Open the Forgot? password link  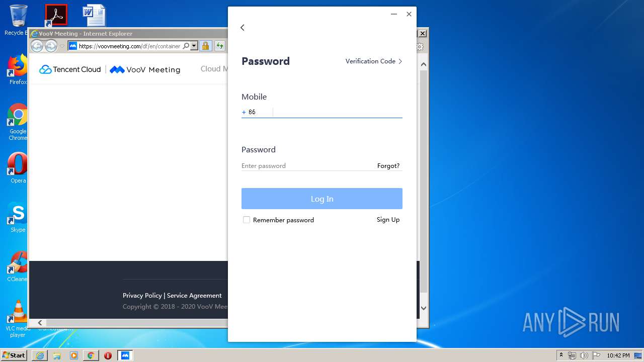[388, 166]
